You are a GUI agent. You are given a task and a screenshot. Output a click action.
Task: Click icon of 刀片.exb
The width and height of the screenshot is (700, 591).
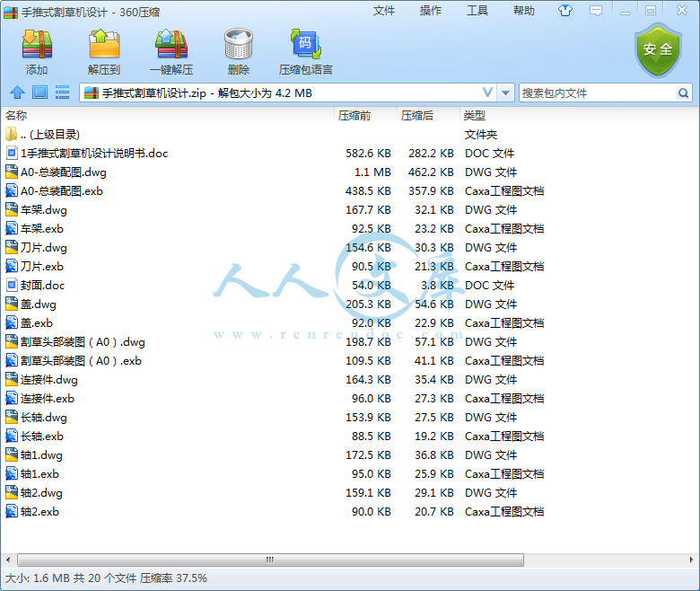pos(11,266)
